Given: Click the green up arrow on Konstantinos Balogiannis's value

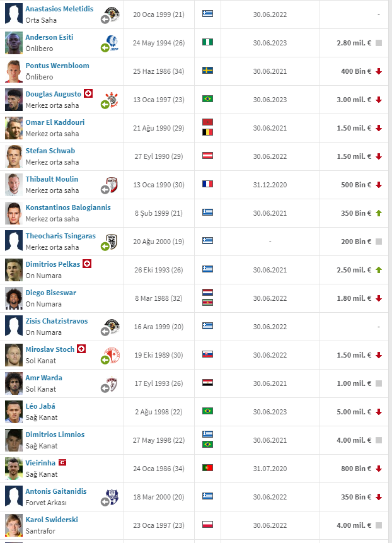Looking at the screenshot, I should tap(379, 213).
